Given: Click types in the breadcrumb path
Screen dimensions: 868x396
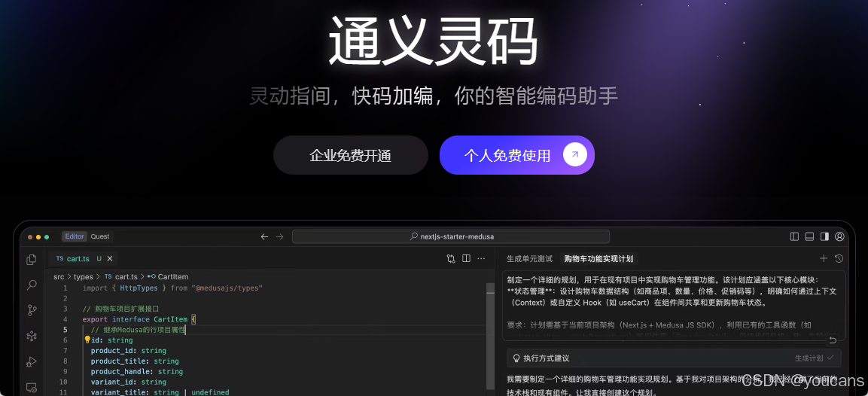Looking at the screenshot, I should click(83, 276).
